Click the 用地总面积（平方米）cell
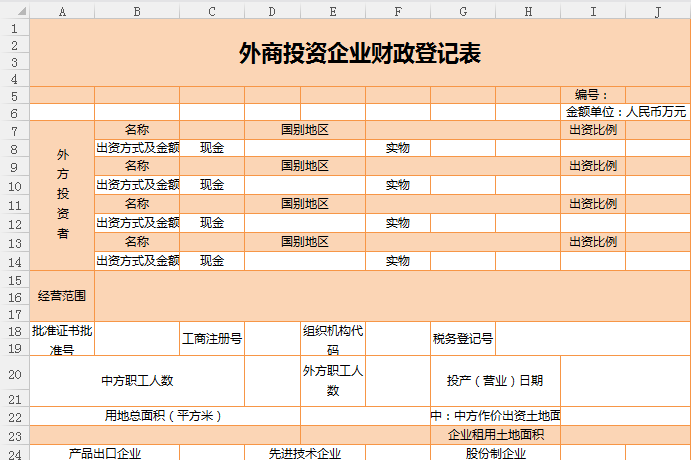This screenshot has width=691, height=460. click(x=165, y=415)
